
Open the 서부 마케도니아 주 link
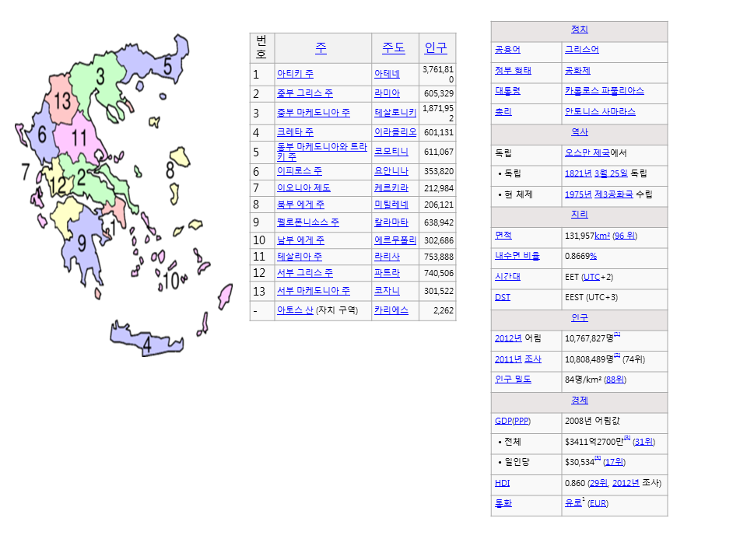pos(314,290)
